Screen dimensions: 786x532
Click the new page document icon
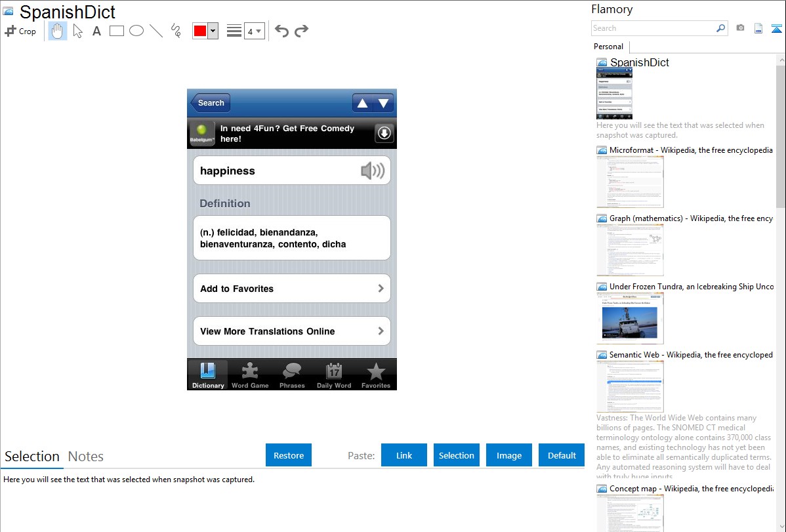758,28
